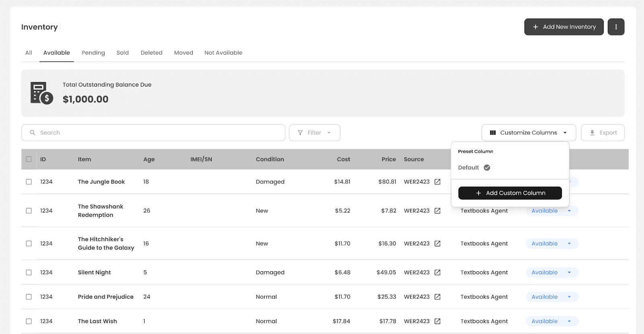Click The Last Wish item name

(97, 321)
